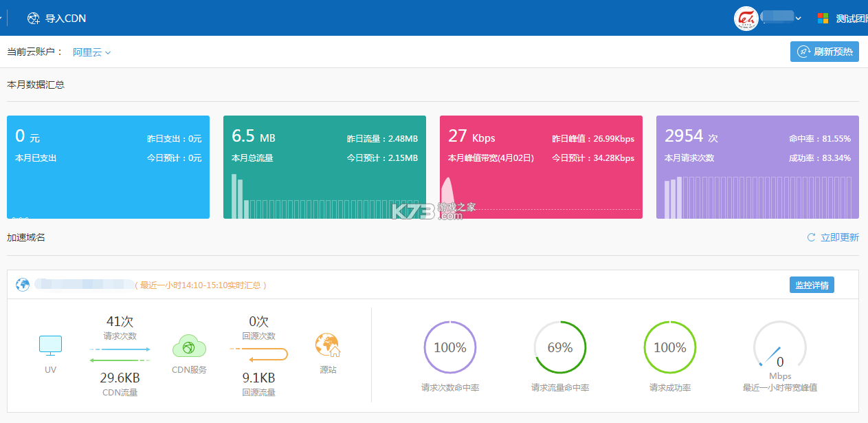Click the 29.6KB CDN流量 value
Image resolution: width=868 pixels, height=423 pixels.
tap(120, 378)
